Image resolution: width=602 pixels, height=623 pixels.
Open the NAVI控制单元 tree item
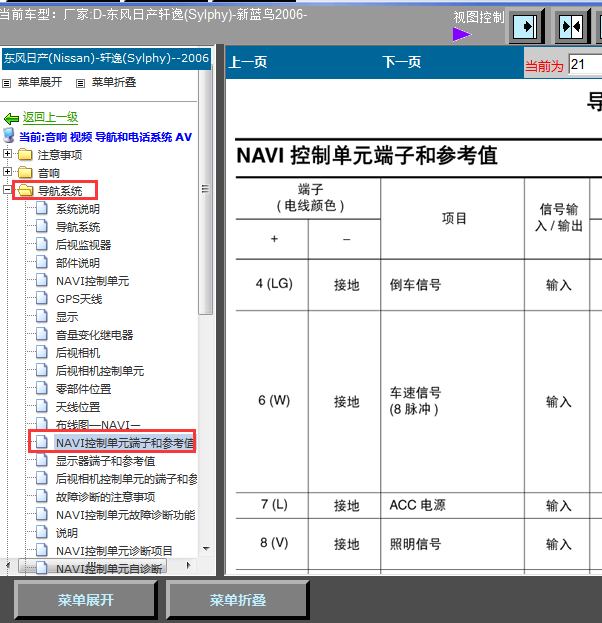point(93,281)
